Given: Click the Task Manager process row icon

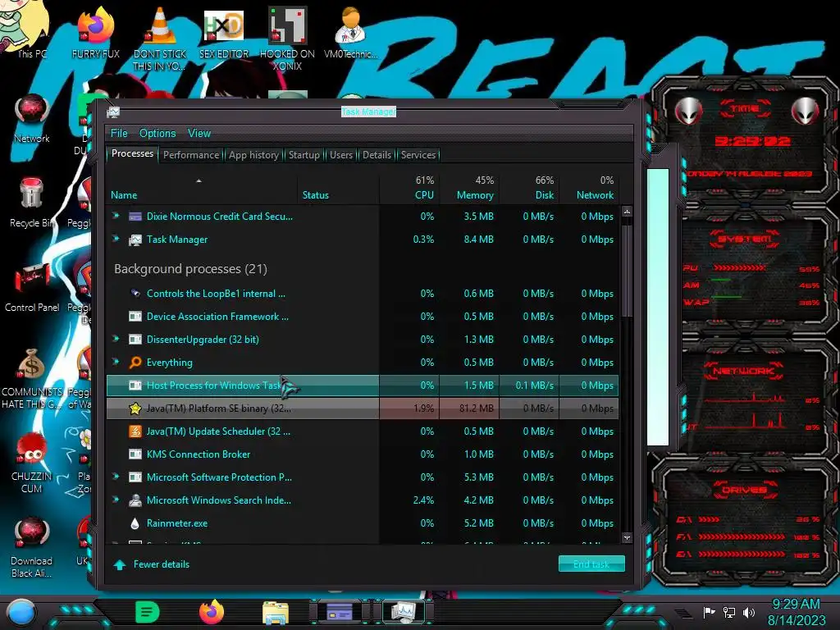Looking at the screenshot, I should (135, 240).
